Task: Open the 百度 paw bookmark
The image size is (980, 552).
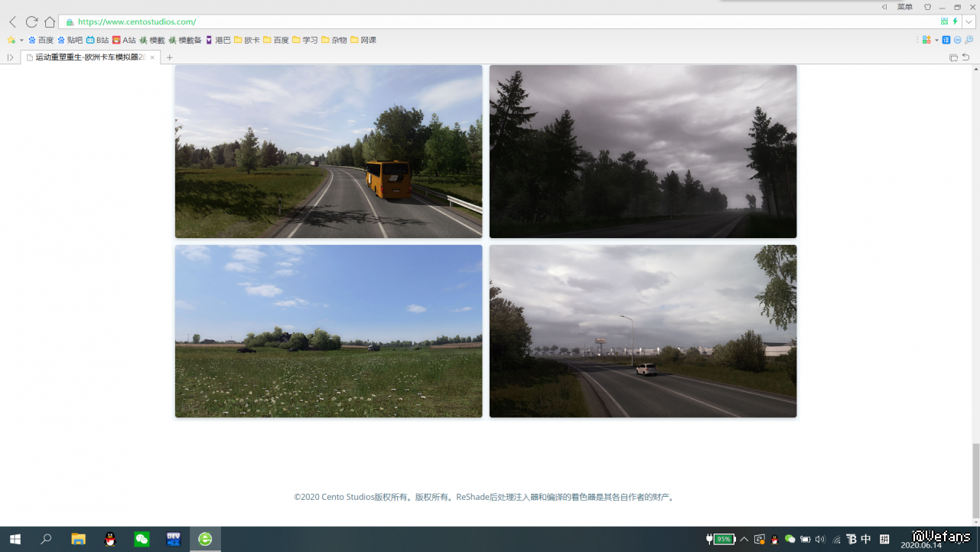Action: 41,40
